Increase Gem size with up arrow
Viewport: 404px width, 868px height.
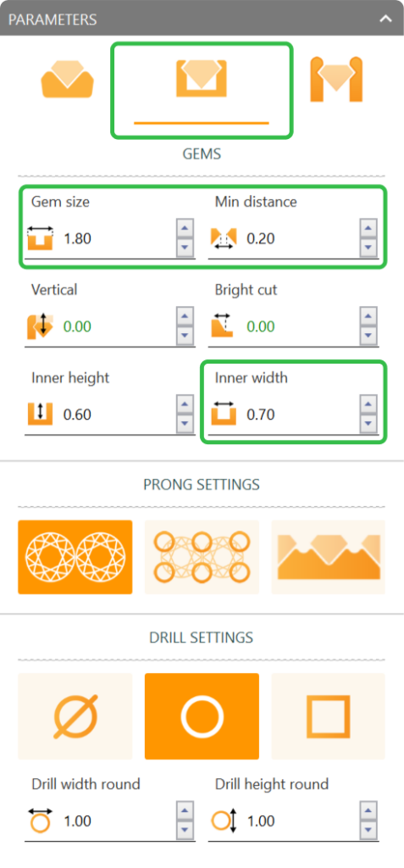point(185,228)
